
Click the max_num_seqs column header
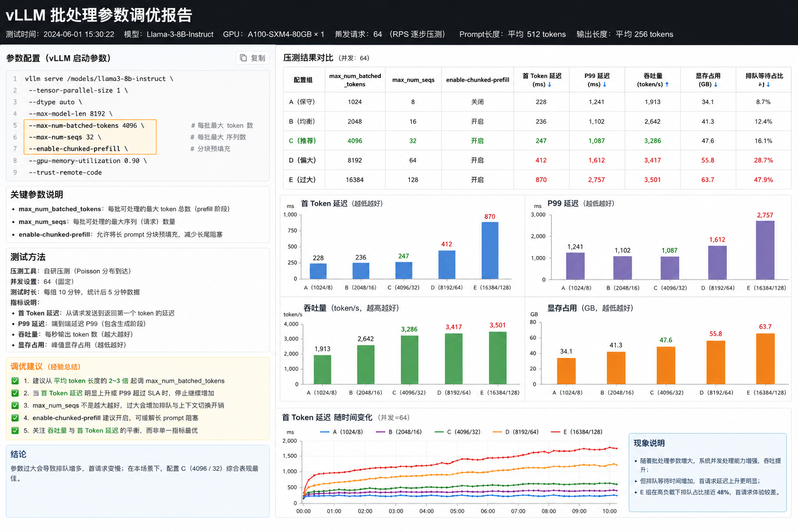pyautogui.click(x=413, y=80)
